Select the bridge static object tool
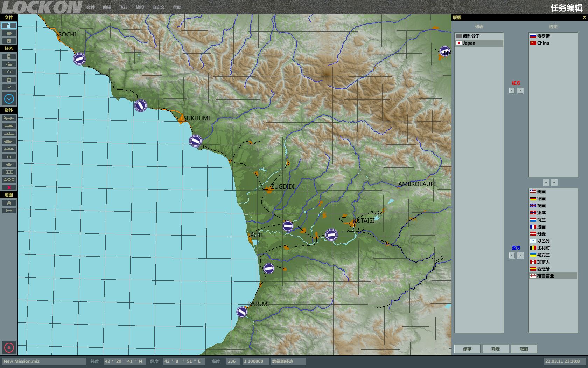Viewport: 588px width, 368px height. tap(9, 149)
